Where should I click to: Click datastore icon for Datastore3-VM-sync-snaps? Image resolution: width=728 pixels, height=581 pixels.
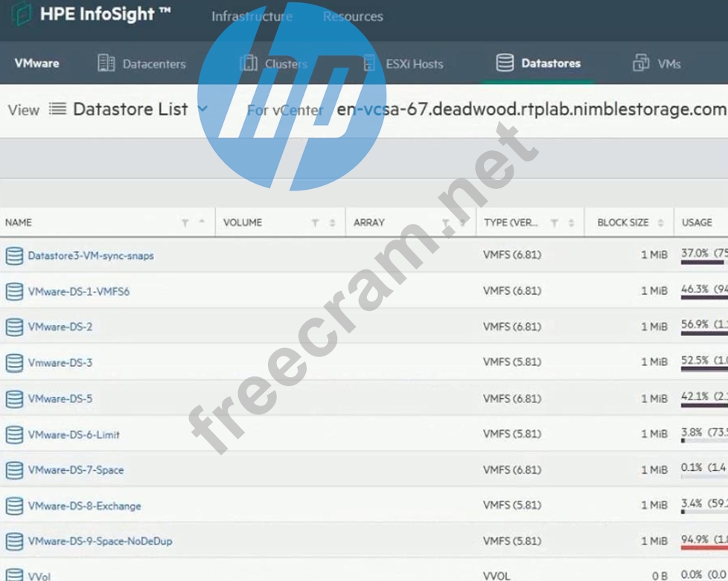14,256
